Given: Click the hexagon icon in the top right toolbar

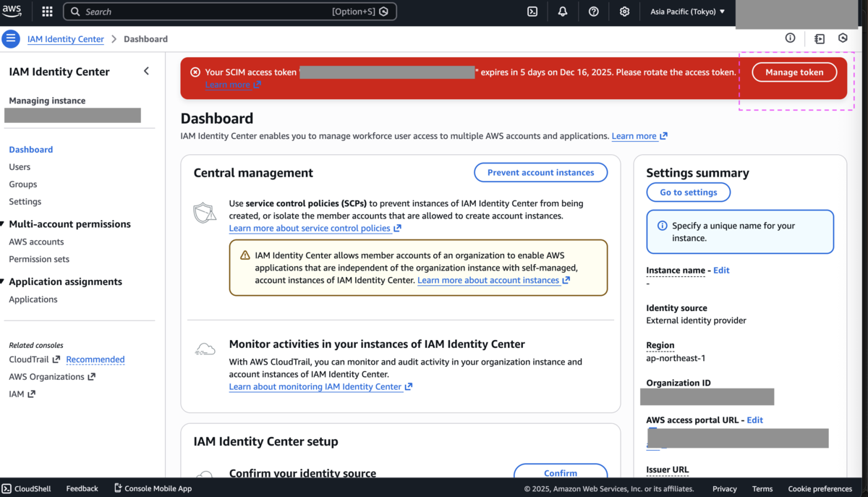Looking at the screenshot, I should click(x=843, y=38).
